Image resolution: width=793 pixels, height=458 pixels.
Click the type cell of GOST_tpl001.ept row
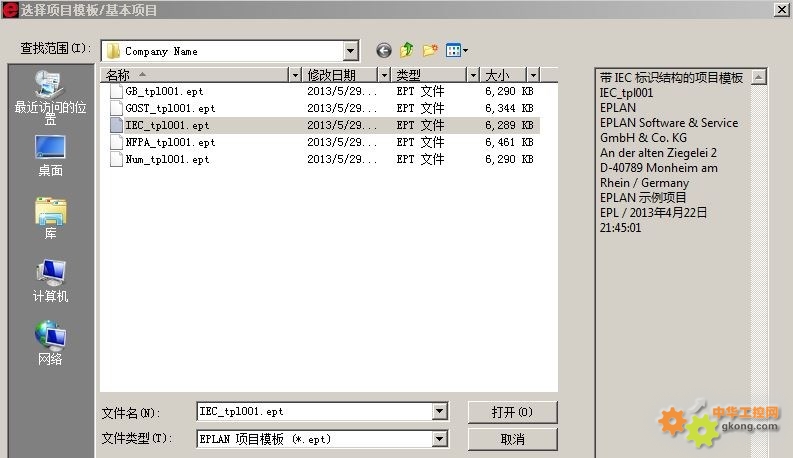(x=420, y=108)
